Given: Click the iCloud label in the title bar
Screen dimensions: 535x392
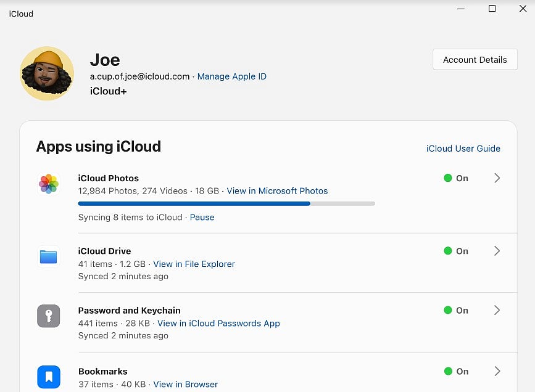Looking at the screenshot, I should [x=21, y=14].
